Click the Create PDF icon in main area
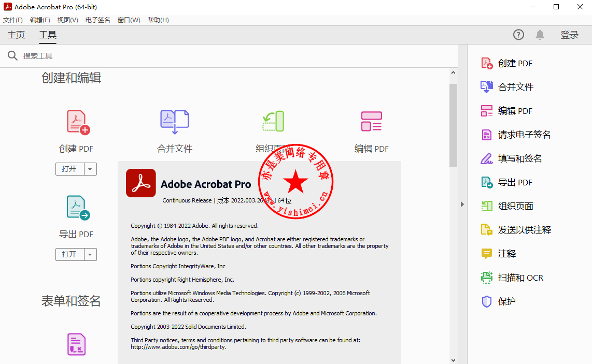This screenshot has height=364, width=592. [78, 122]
